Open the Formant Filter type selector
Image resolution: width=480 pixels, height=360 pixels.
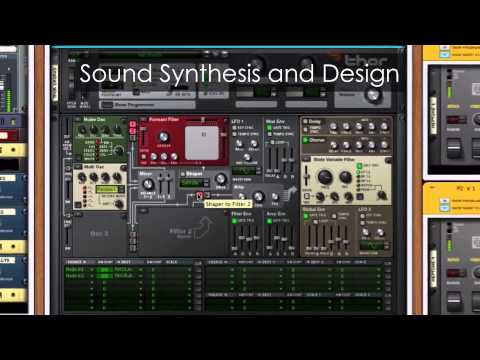click(x=144, y=119)
